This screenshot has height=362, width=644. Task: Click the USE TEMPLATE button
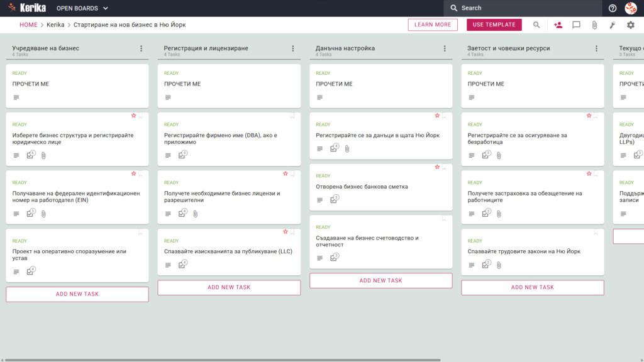coord(494,25)
